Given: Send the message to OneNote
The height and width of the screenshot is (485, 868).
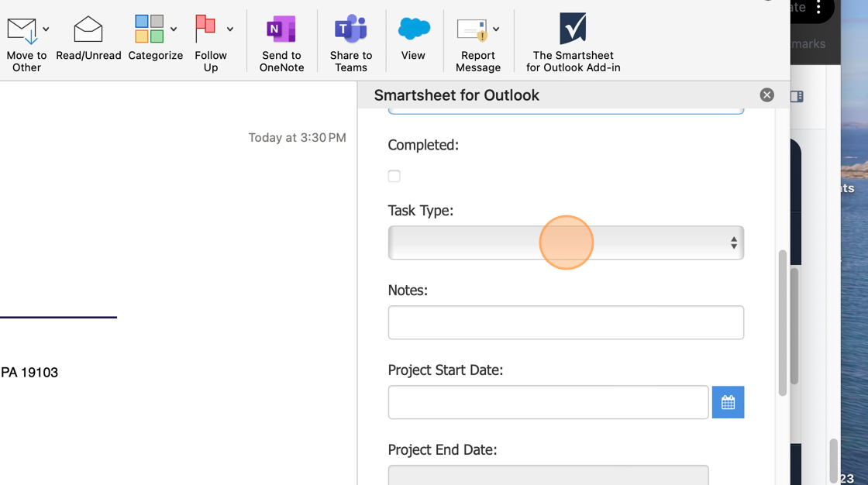Looking at the screenshot, I should click(281, 43).
